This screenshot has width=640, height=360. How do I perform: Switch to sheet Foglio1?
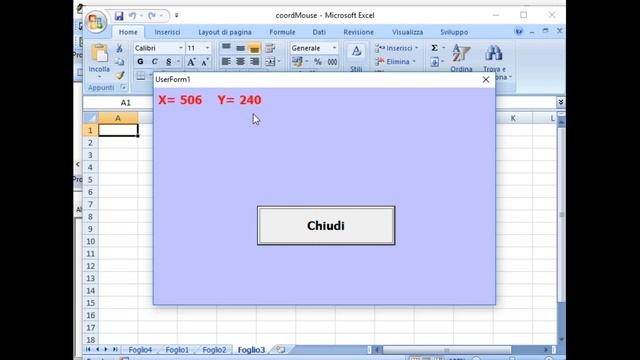177,350
